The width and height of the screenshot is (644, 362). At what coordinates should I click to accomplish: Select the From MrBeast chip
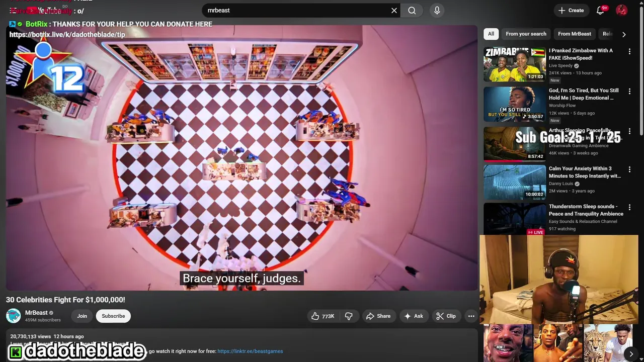tap(575, 34)
